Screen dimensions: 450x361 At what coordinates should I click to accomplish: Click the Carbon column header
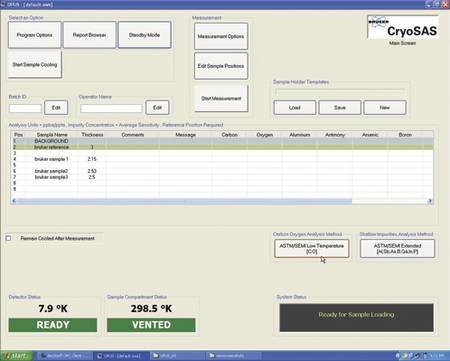230,135
